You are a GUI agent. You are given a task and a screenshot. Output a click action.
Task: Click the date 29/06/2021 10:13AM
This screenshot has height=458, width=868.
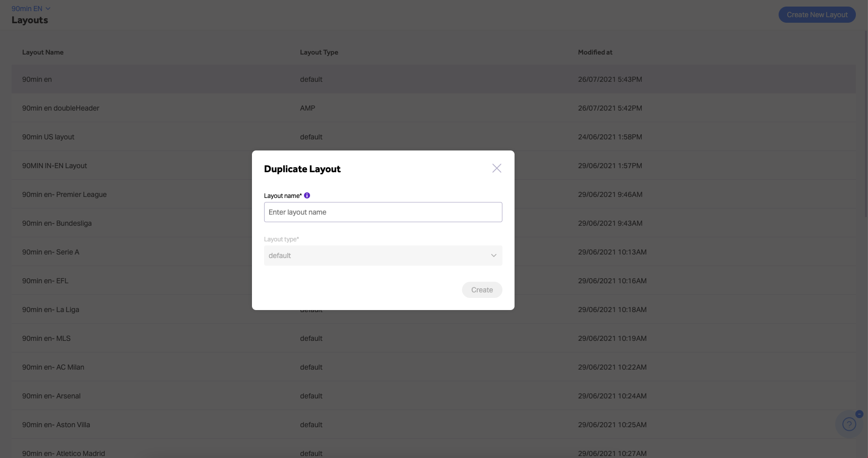612,252
